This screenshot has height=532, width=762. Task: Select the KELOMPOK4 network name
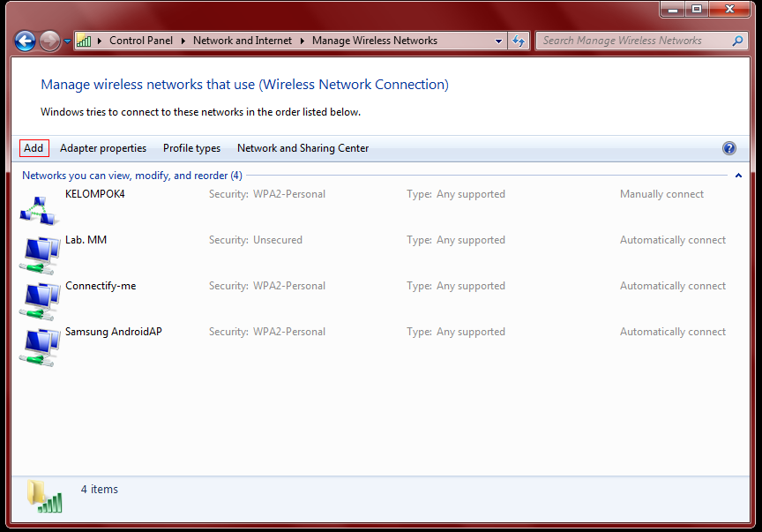coord(95,194)
